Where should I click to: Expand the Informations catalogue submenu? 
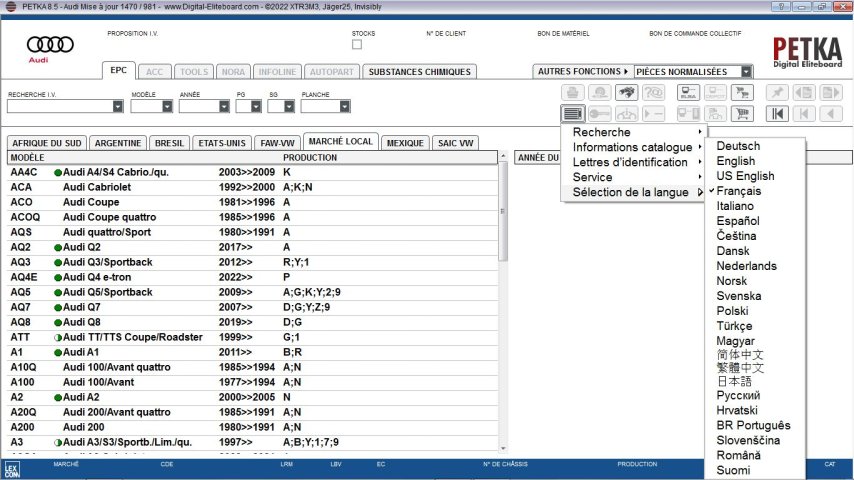pos(636,147)
